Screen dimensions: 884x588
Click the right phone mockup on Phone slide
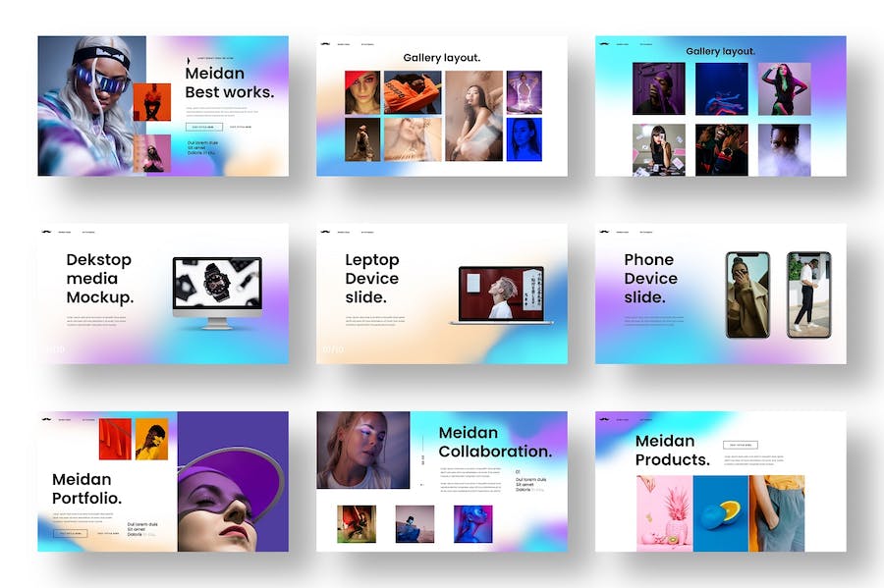point(808,294)
